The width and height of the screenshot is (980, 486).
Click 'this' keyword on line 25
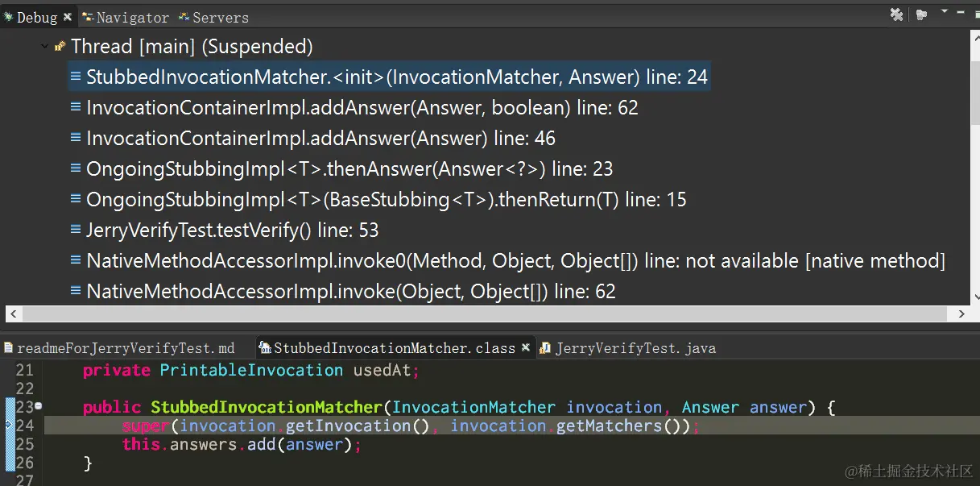click(141, 444)
